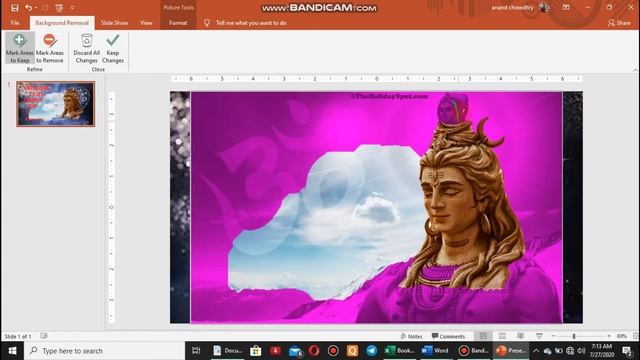Image resolution: width=640 pixels, height=360 pixels.
Task: Open Windows Start menu
Action: pyautogui.click(x=12, y=351)
